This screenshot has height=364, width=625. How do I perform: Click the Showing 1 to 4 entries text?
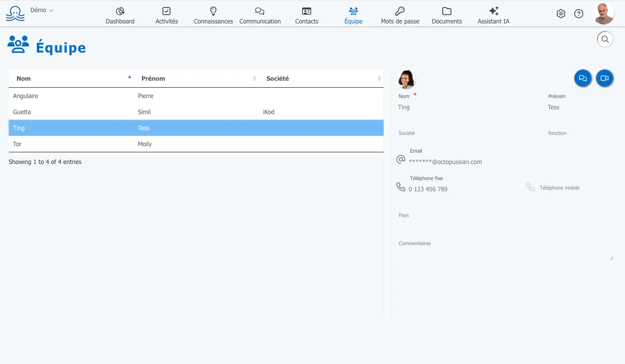pos(45,162)
